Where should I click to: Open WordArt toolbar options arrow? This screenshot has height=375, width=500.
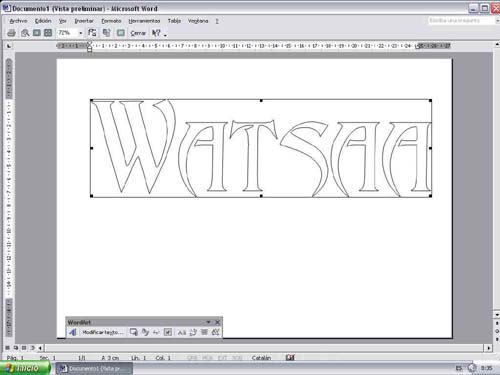(208, 322)
